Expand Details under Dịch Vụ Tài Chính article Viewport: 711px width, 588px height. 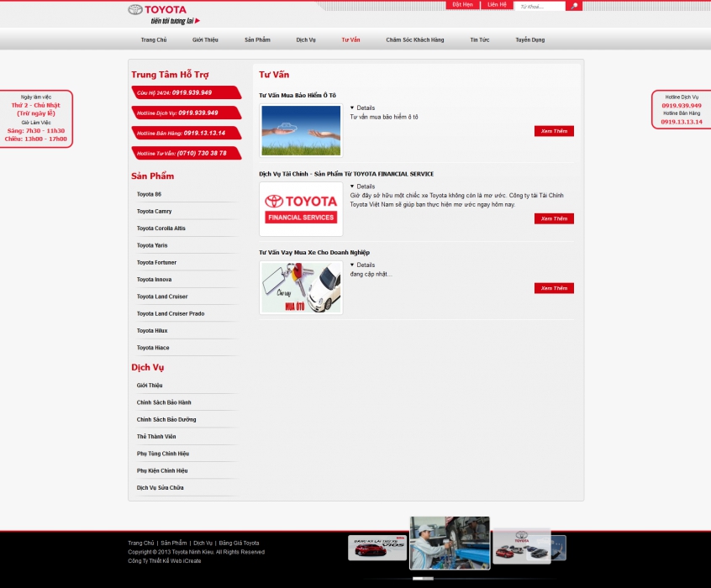362,186
